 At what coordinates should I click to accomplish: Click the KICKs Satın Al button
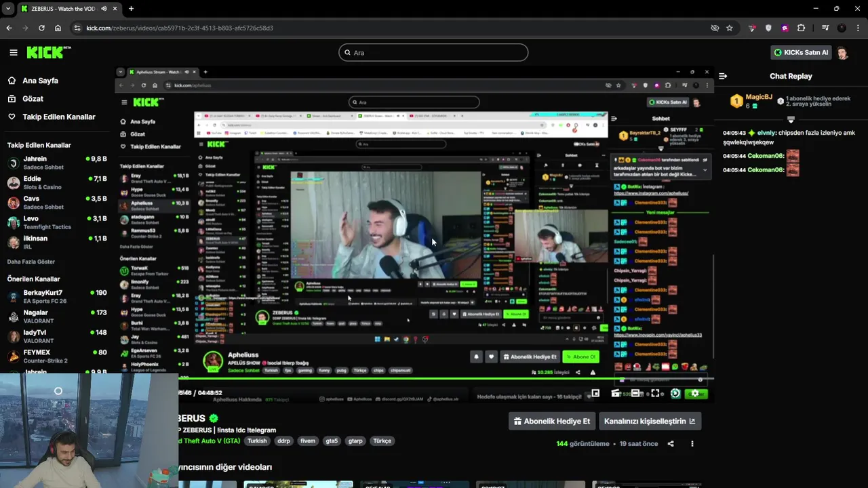pyautogui.click(x=801, y=52)
